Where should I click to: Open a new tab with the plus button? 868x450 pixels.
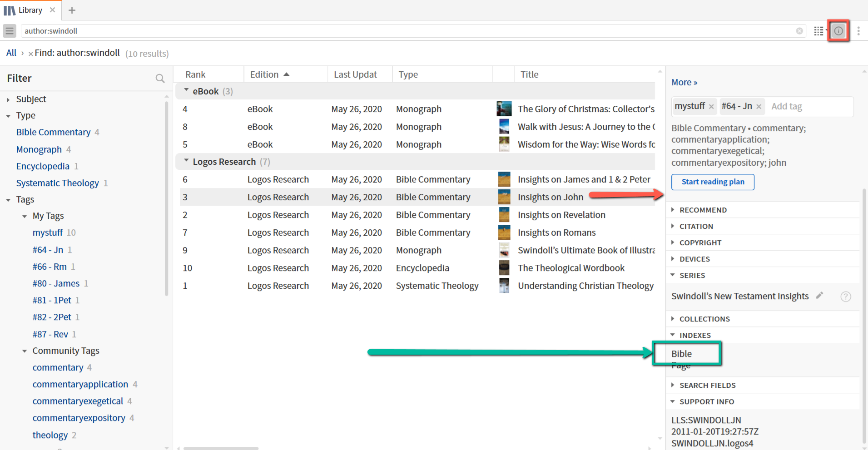point(72,10)
